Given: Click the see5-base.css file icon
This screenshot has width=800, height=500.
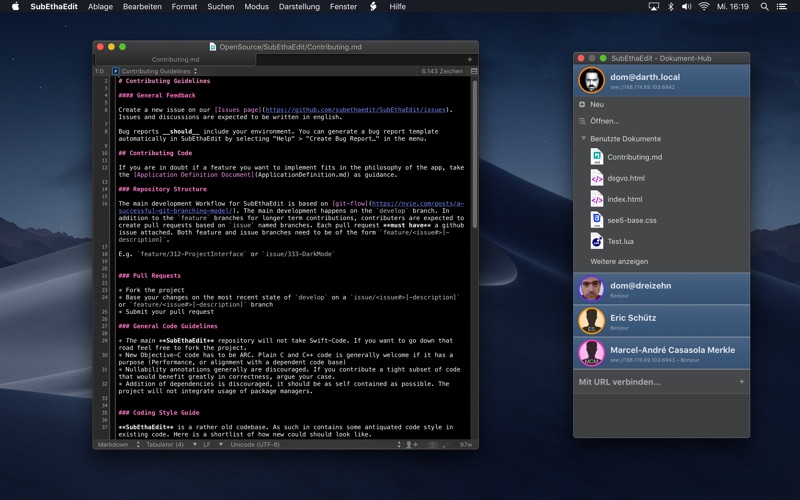Looking at the screenshot, I should click(597, 220).
